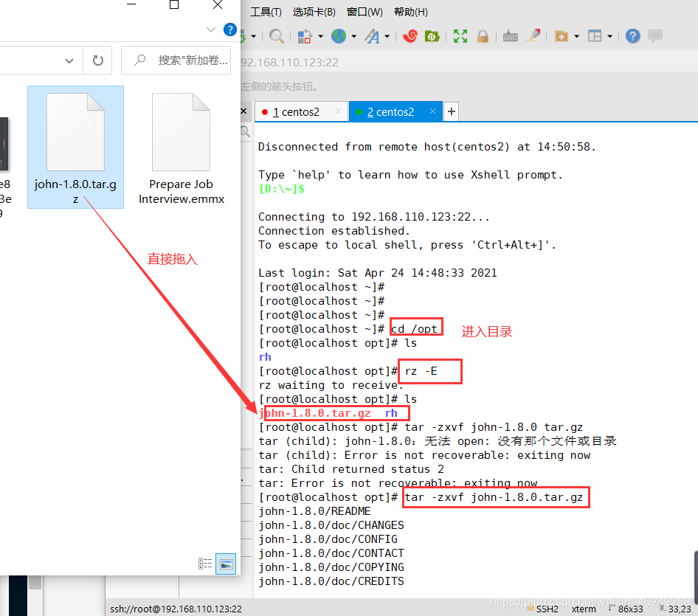
Task: Click the Explorer search box '搜索"新加卷...'
Action: (x=176, y=60)
